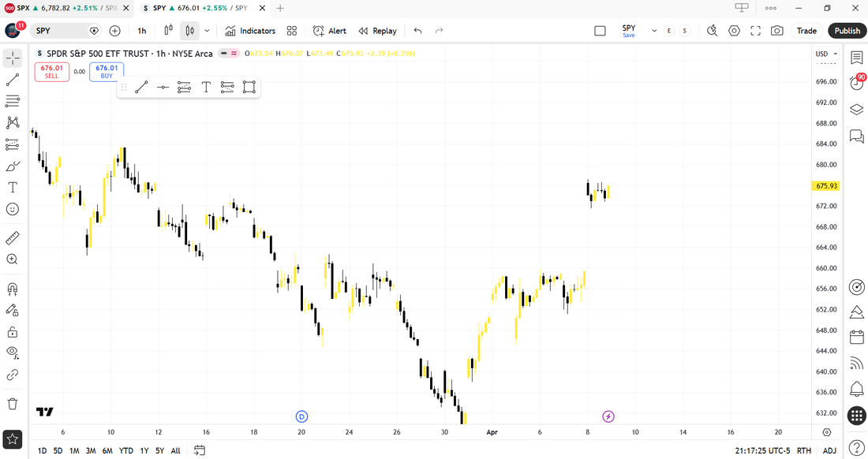Select the ruler measure tool
This screenshot has width=868, height=459.
13,238
